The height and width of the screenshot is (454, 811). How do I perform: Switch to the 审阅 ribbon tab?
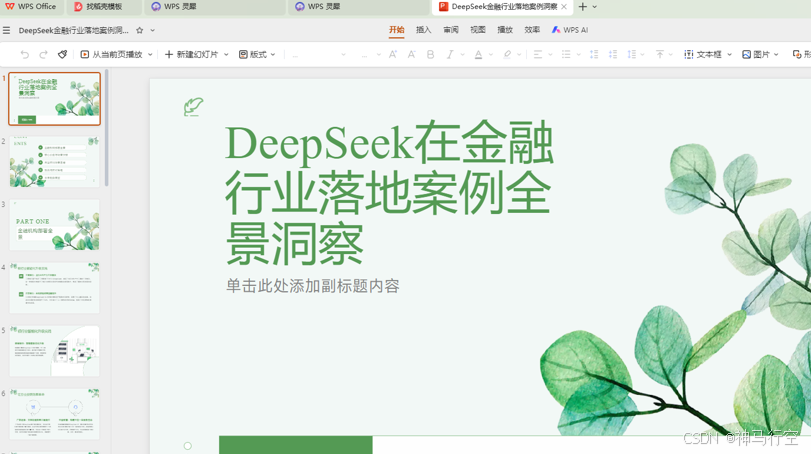pyautogui.click(x=450, y=30)
